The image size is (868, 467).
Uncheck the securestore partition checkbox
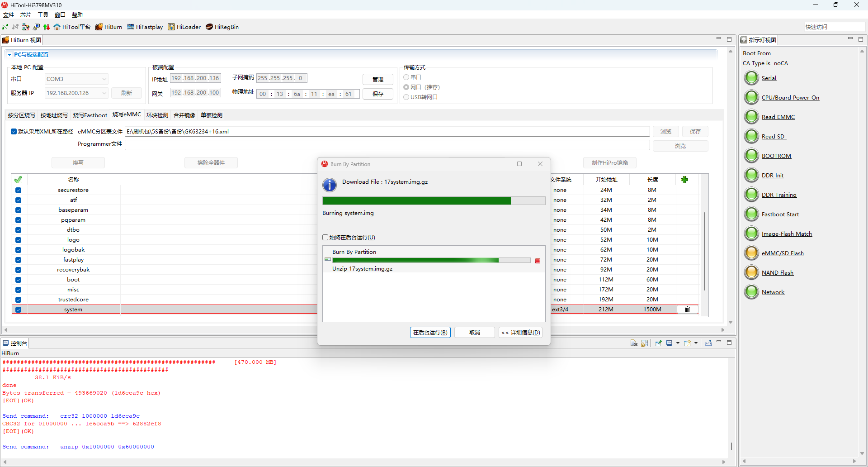(x=18, y=190)
